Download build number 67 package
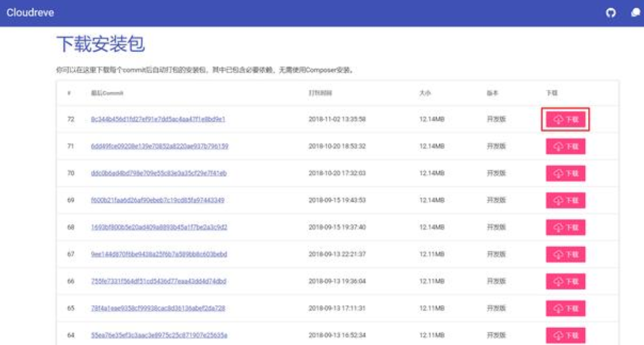This screenshot has height=345, width=644. (565, 254)
